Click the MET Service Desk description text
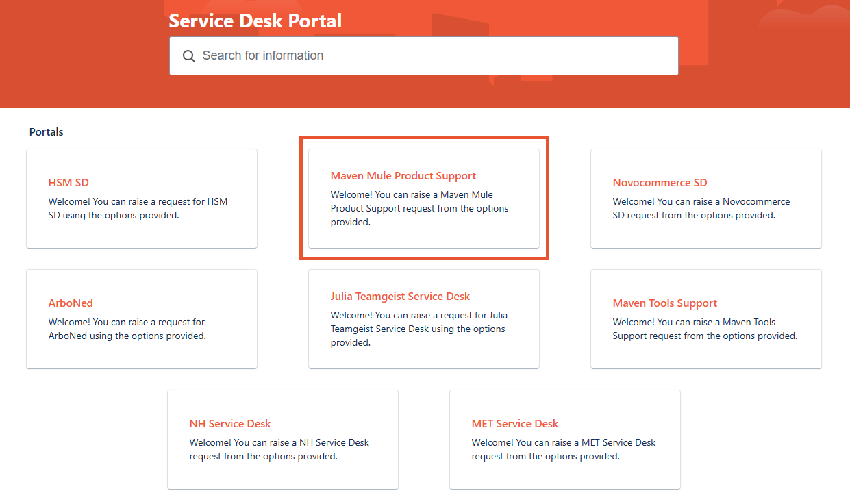850x504 pixels. 563,450
